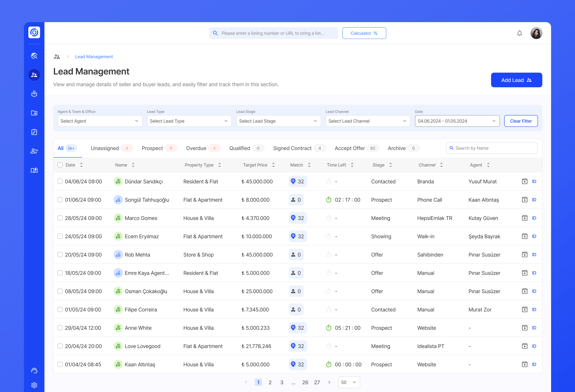The width and height of the screenshot is (575, 392).
Task: Click the listing number search field
Action: (273, 33)
